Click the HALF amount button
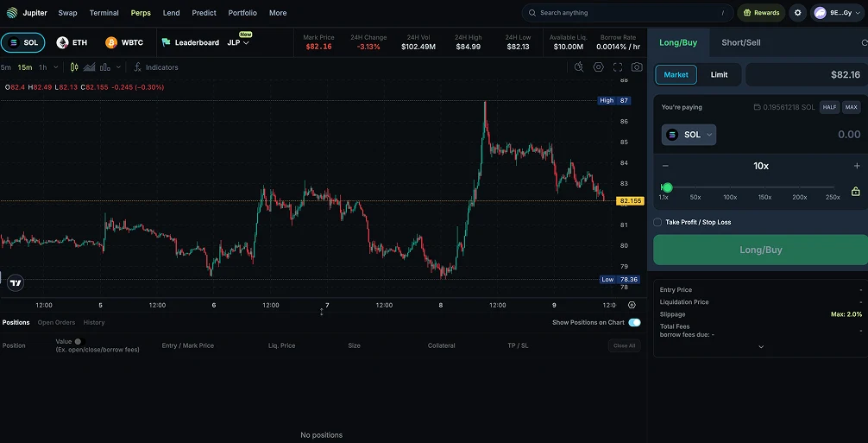The image size is (868, 443). [829, 107]
